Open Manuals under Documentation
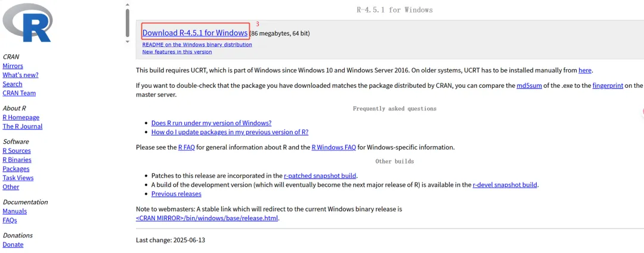This screenshot has height=253, width=644. coord(14,211)
